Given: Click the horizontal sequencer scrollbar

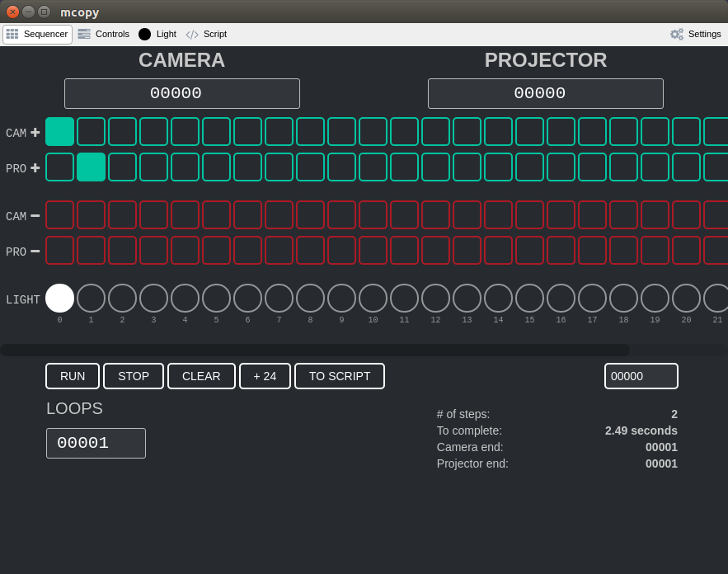Looking at the screenshot, I should (x=315, y=350).
